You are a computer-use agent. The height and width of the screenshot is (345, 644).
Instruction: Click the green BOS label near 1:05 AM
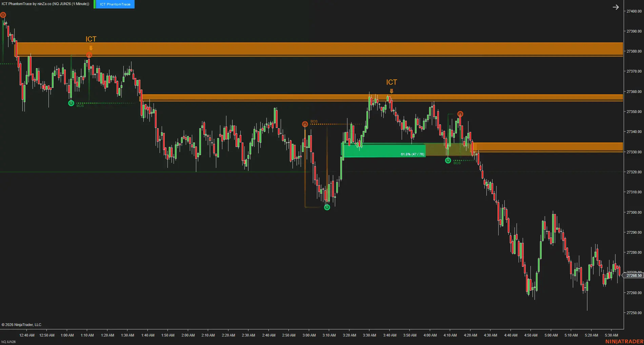pyautogui.click(x=80, y=106)
